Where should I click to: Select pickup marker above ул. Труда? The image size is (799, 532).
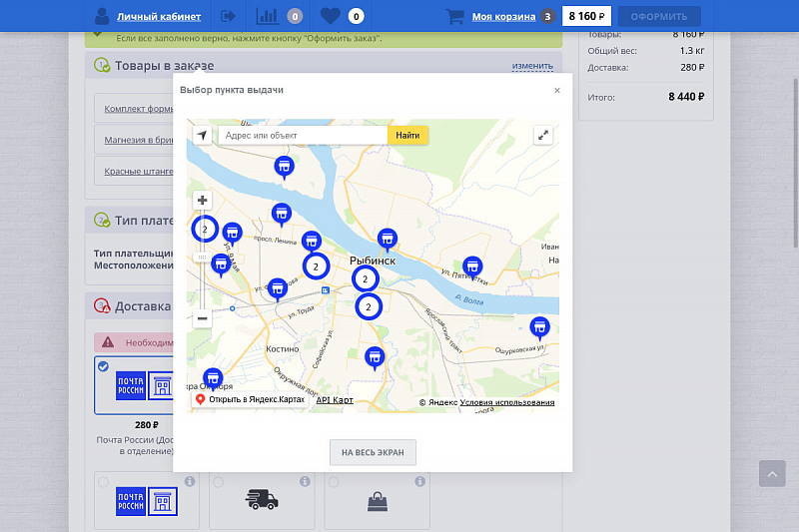tap(278, 289)
